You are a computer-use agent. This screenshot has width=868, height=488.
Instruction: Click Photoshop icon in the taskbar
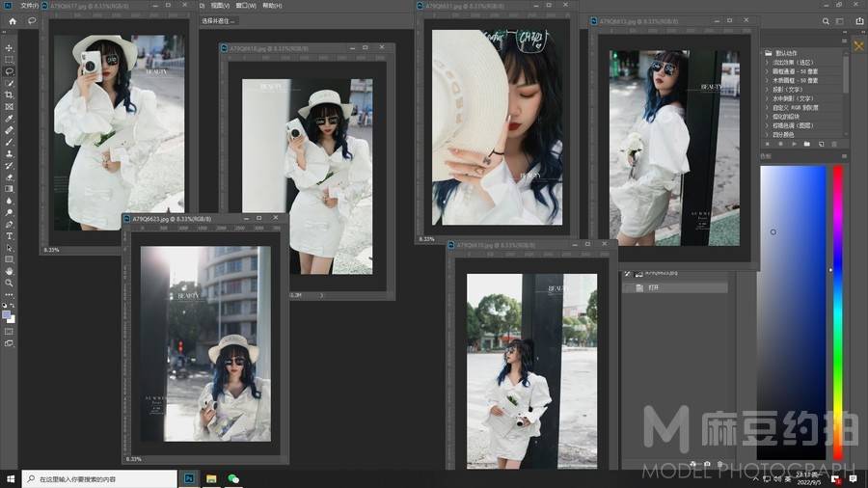click(x=189, y=479)
